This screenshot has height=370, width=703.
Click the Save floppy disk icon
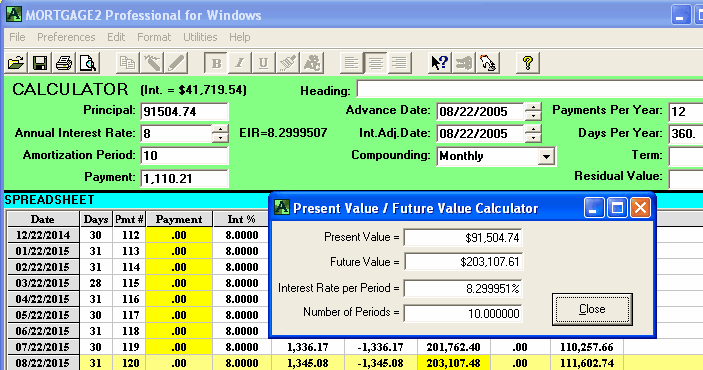40,63
